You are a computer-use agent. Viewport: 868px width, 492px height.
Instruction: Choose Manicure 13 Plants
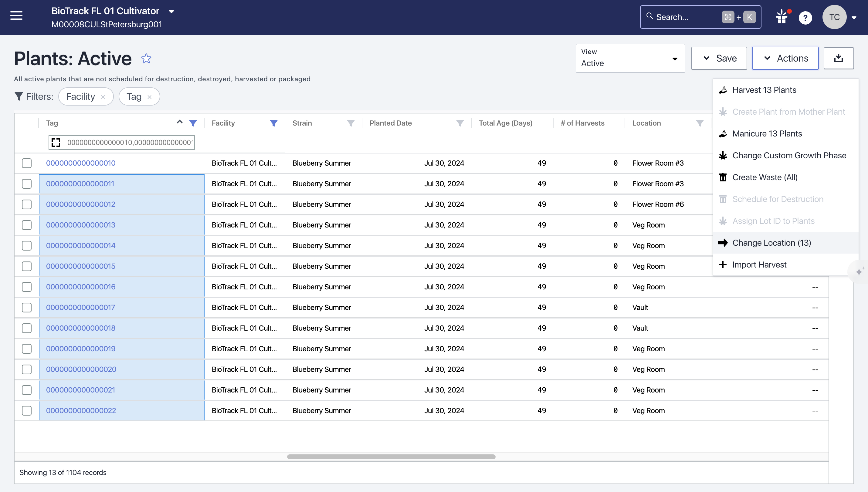[x=785, y=133]
